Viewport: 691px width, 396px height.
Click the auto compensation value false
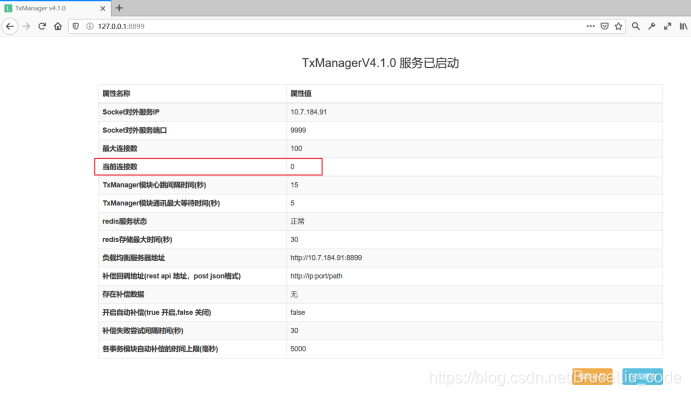pyautogui.click(x=297, y=312)
